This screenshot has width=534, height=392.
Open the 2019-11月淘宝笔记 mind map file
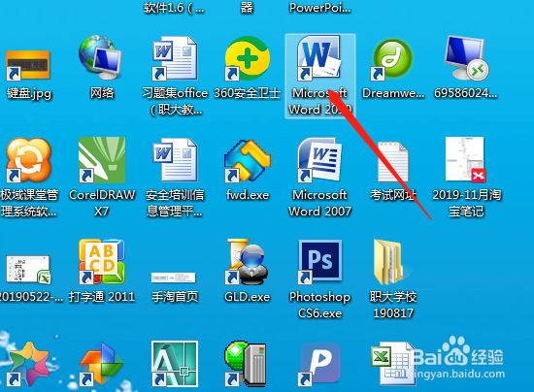click(x=465, y=159)
